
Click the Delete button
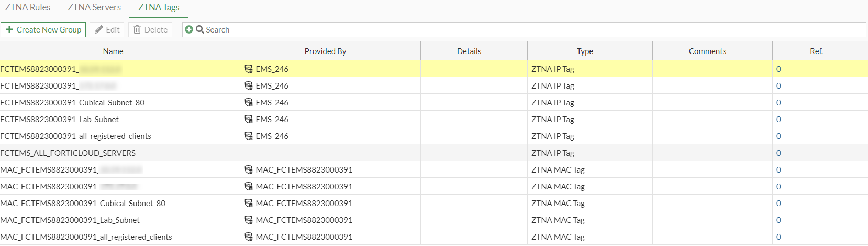pos(150,30)
